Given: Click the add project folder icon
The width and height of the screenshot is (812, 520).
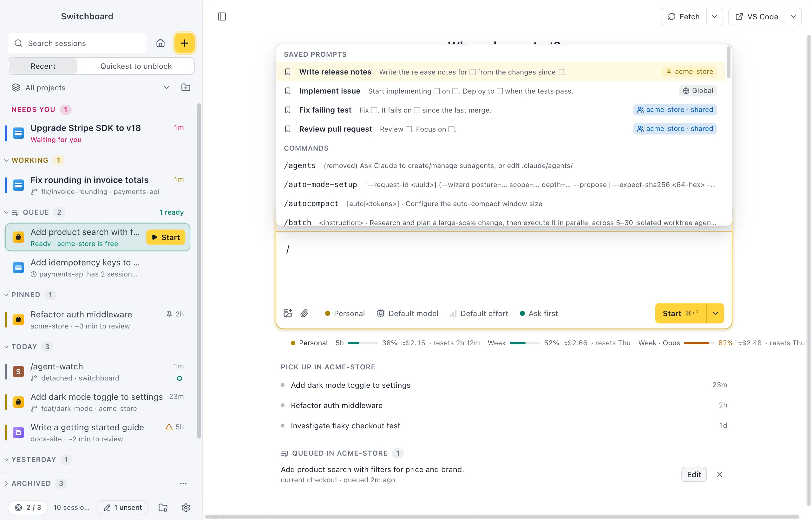Looking at the screenshot, I should click(x=186, y=88).
